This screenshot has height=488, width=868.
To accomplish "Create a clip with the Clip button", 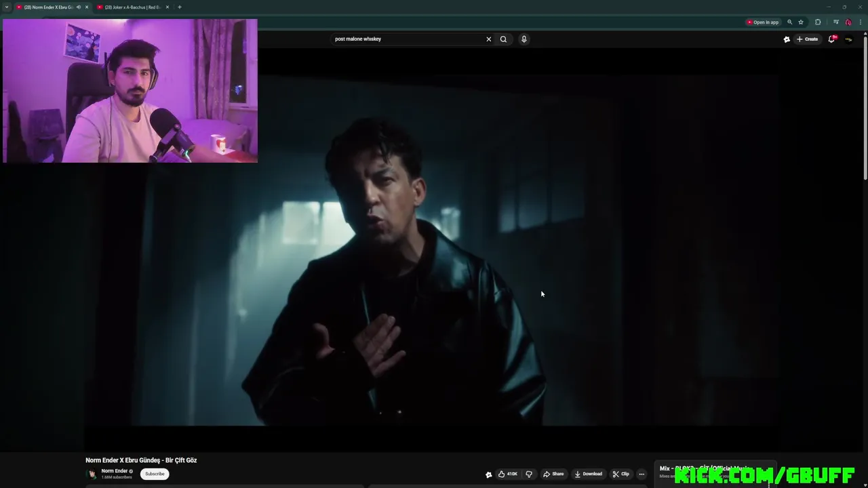I will (x=620, y=474).
